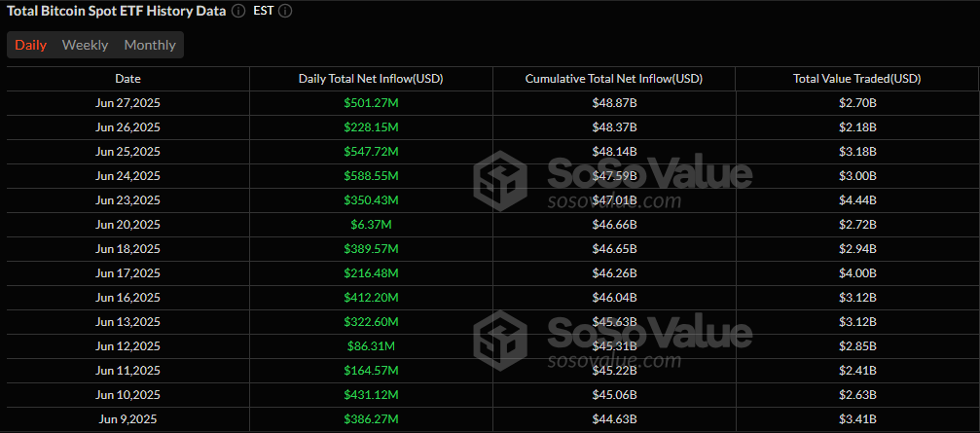Click the $48.87B cumulative inflow cell
Viewport: 980px width, 433px height.
(x=614, y=103)
